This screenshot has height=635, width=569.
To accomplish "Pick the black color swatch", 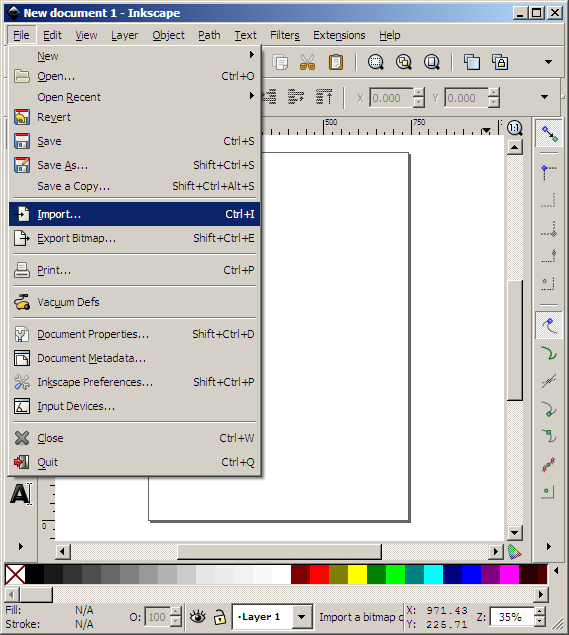I will (x=34, y=574).
